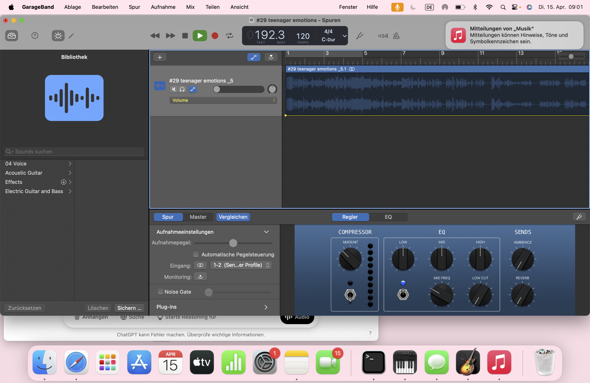This screenshot has width=590, height=383.
Task: Click the Compressor Amount knob
Action: [x=350, y=259]
